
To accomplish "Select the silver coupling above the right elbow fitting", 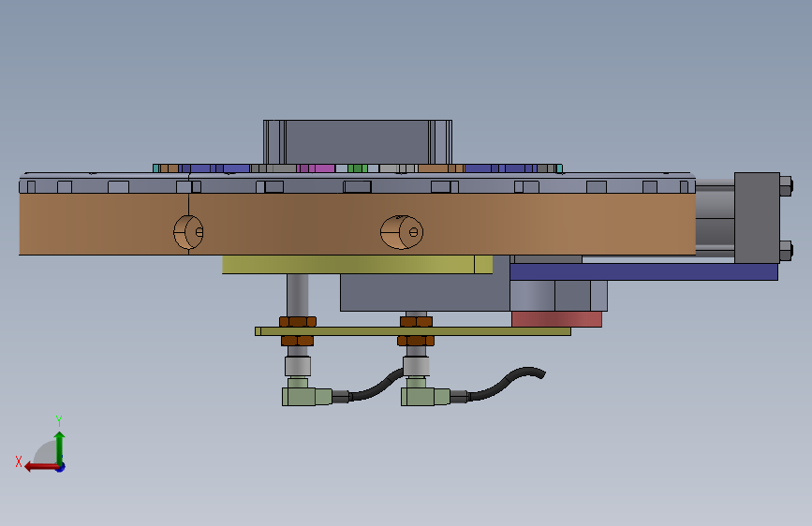I will [416, 367].
